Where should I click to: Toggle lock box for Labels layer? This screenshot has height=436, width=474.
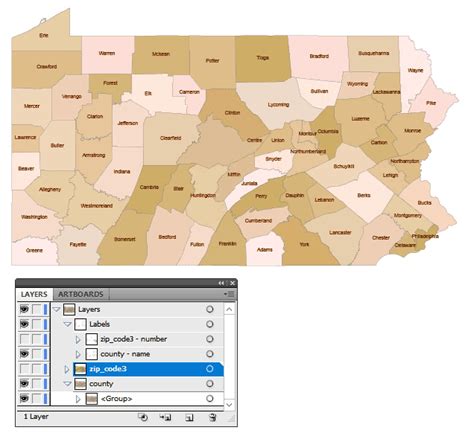coord(36,324)
